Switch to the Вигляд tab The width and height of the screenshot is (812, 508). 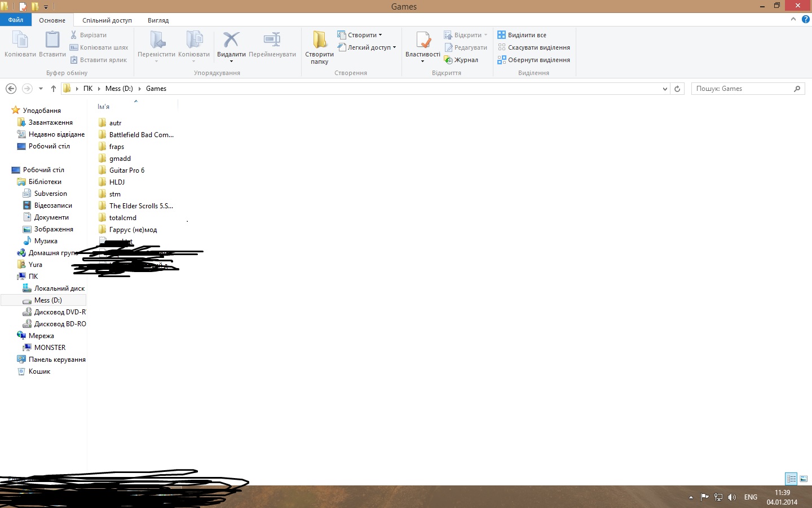[158, 20]
